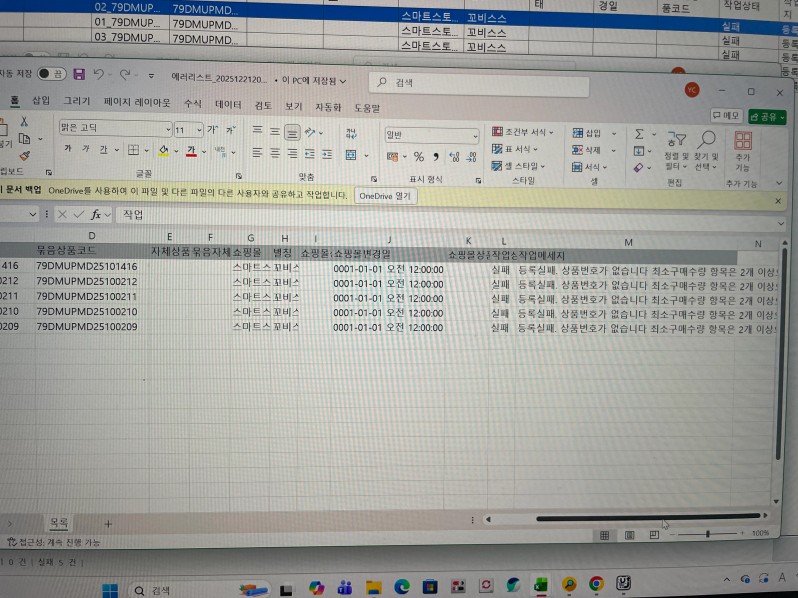
Task: Open the 맑은 고딕 font name dropdown
Action: tap(168, 129)
